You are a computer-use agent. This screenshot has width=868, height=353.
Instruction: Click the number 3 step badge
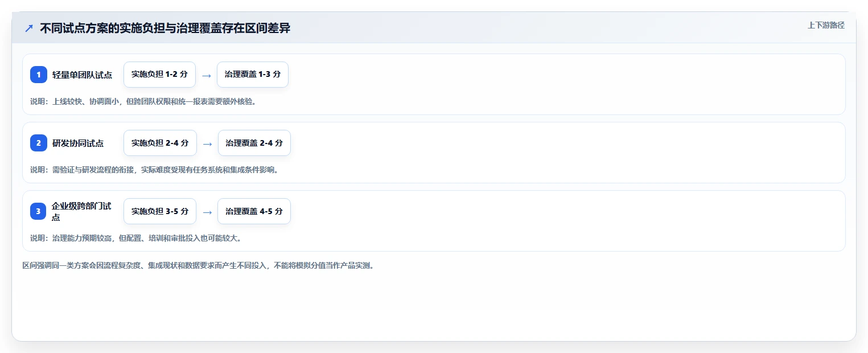tap(39, 211)
